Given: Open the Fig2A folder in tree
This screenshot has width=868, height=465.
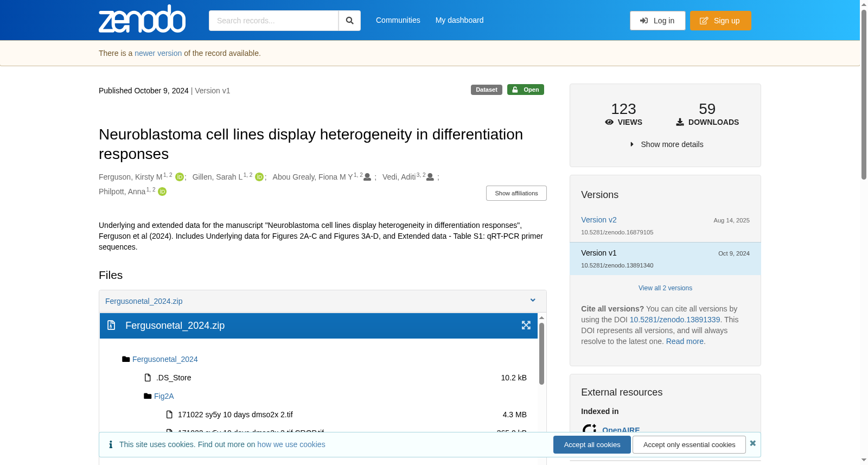Looking at the screenshot, I should click(164, 396).
